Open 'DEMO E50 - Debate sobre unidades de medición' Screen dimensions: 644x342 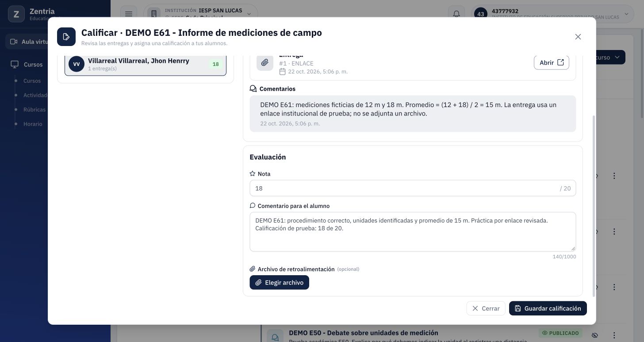364,333
